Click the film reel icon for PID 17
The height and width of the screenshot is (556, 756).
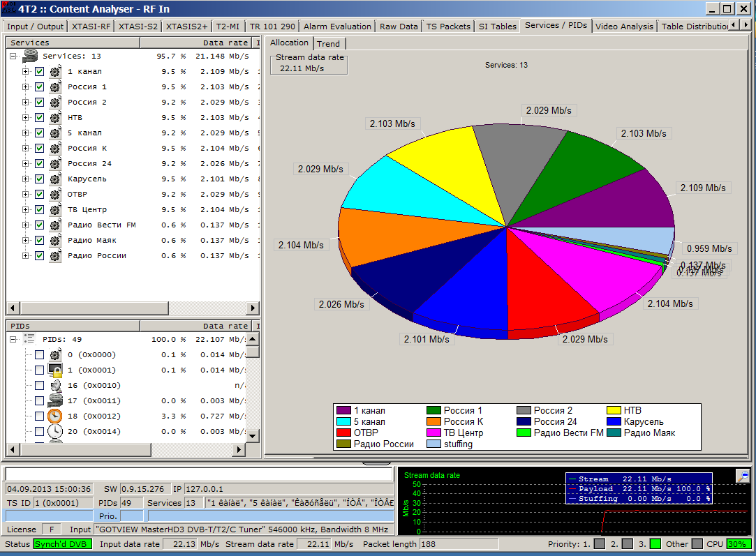click(55, 401)
